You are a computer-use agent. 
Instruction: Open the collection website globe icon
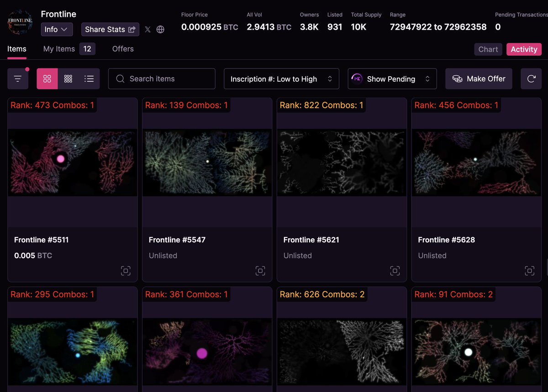[x=160, y=29]
